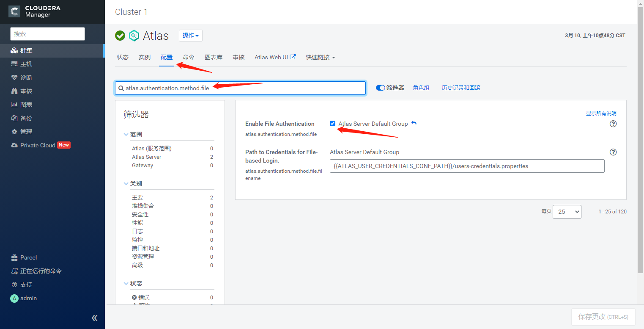Filter by 监控 monitoring category
644x329 pixels.
137,240
